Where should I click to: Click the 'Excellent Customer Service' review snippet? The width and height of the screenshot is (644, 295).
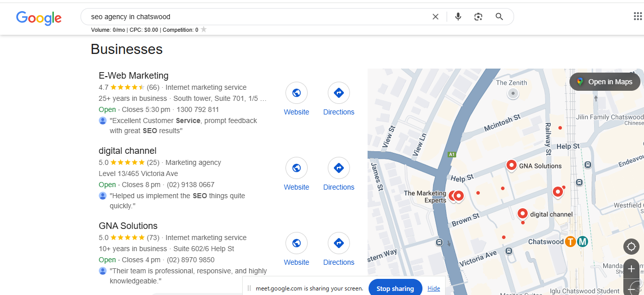[x=183, y=126]
